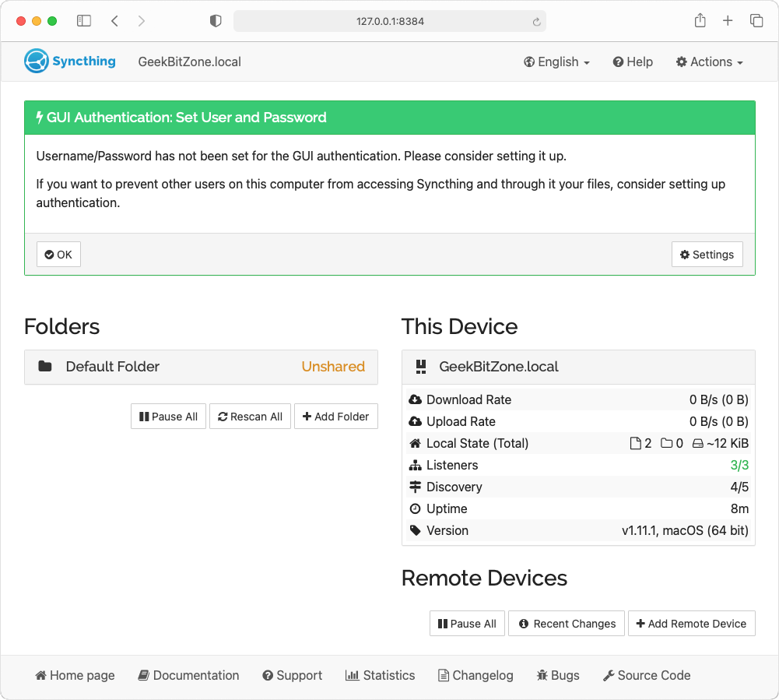Click the Upload Rate 0 B/s value
This screenshot has height=700, width=779.
(x=718, y=421)
